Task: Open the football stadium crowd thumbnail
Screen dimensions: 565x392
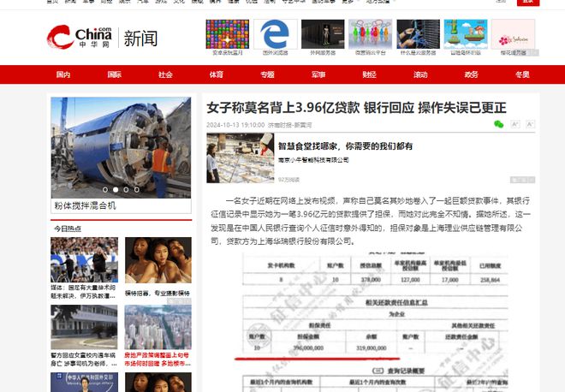Action: tap(84, 259)
